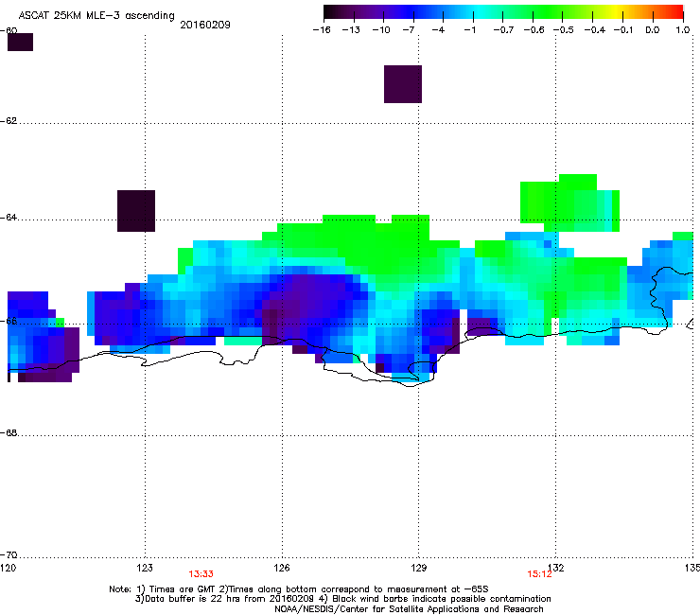Click the red end of the color bar
This screenshot has width=700, height=615.
(x=676, y=12)
